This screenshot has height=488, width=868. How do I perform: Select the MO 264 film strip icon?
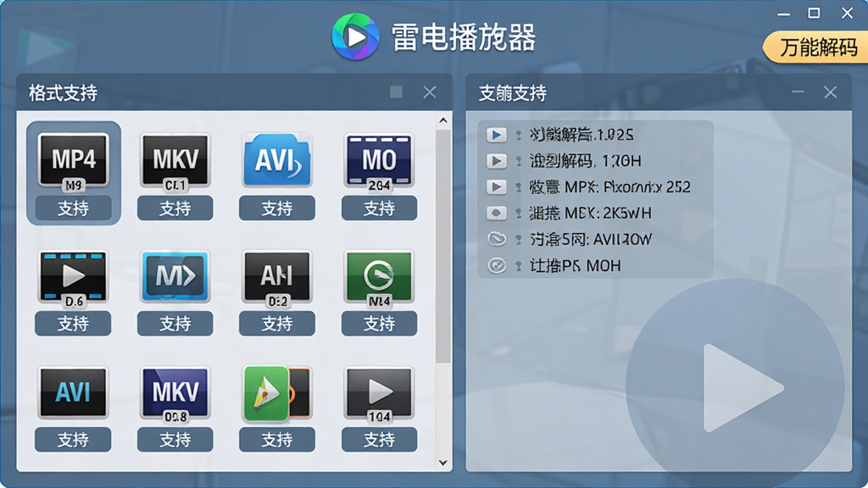tap(379, 162)
